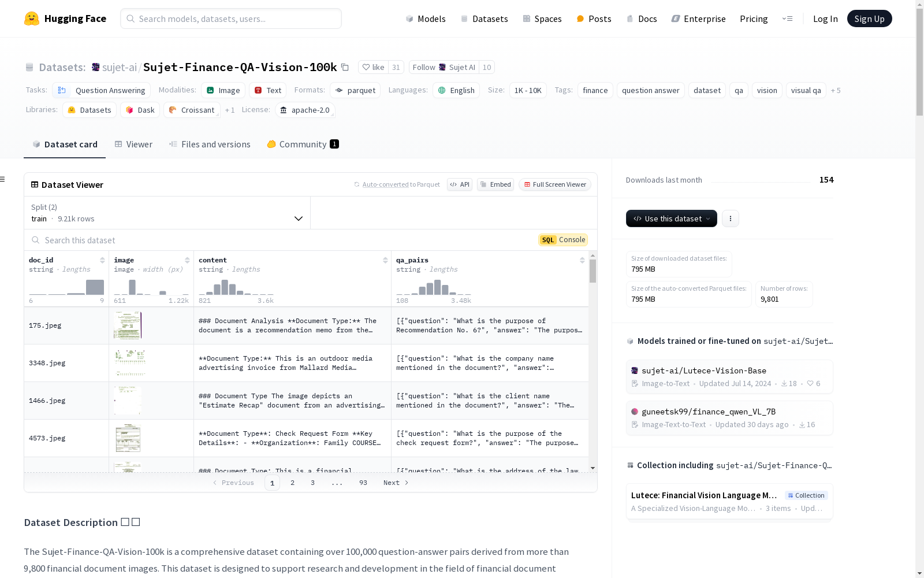Open the SQL Console

pyautogui.click(x=563, y=240)
